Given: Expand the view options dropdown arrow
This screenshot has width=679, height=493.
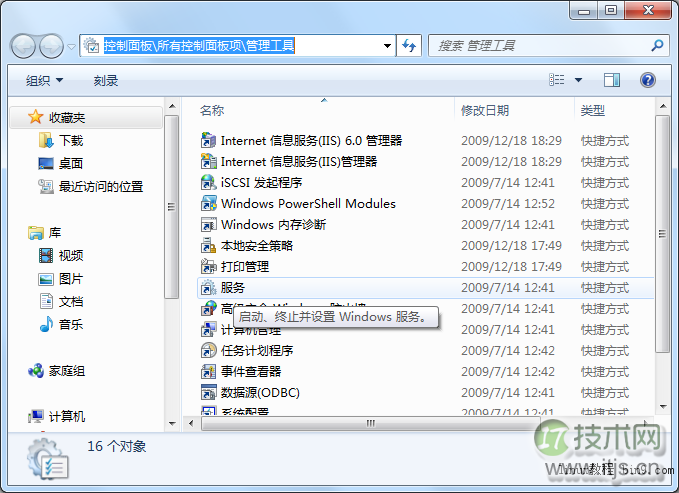Looking at the screenshot, I should pos(579,80).
